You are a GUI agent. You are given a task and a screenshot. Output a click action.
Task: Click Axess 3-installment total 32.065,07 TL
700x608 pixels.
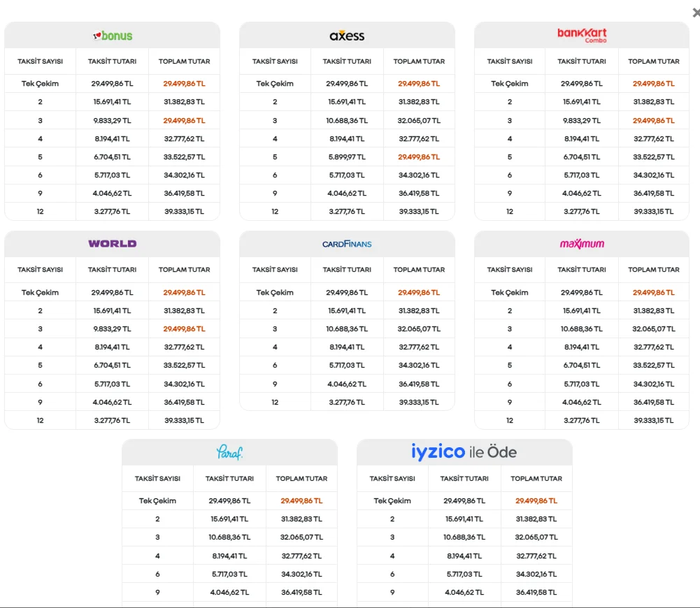[x=419, y=120]
